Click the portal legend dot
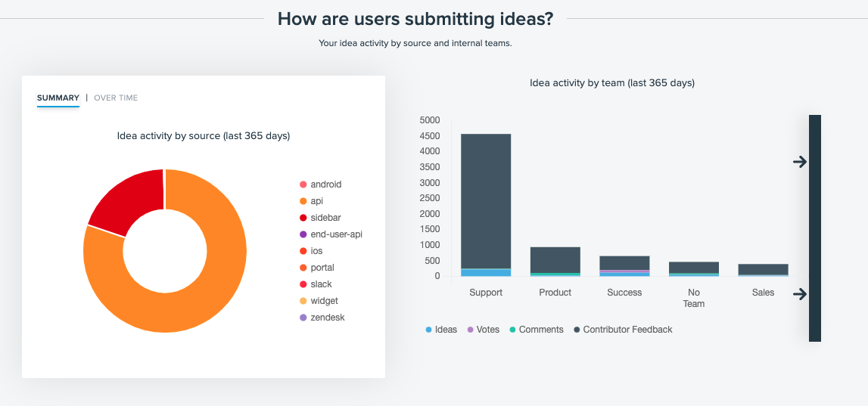 click(303, 268)
